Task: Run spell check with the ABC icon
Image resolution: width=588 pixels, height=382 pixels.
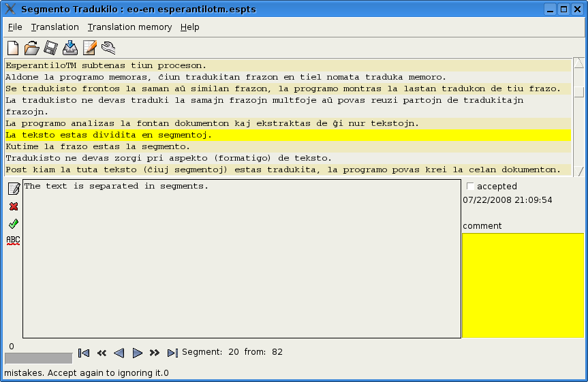Action: point(13,240)
